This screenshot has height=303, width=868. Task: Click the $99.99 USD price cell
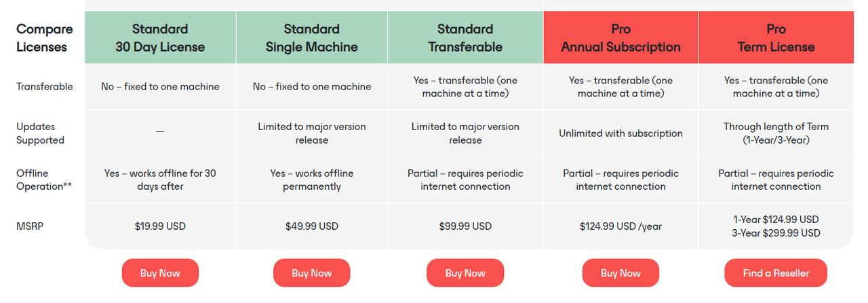(465, 226)
